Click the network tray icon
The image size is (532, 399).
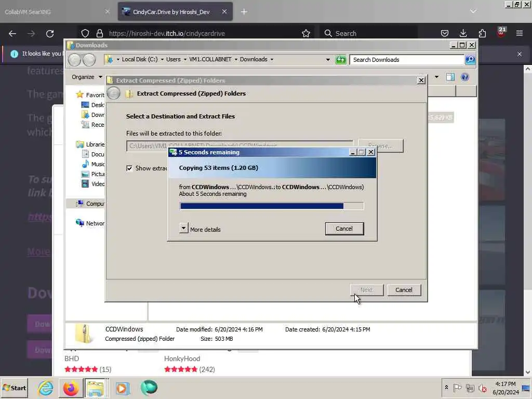coord(470,388)
